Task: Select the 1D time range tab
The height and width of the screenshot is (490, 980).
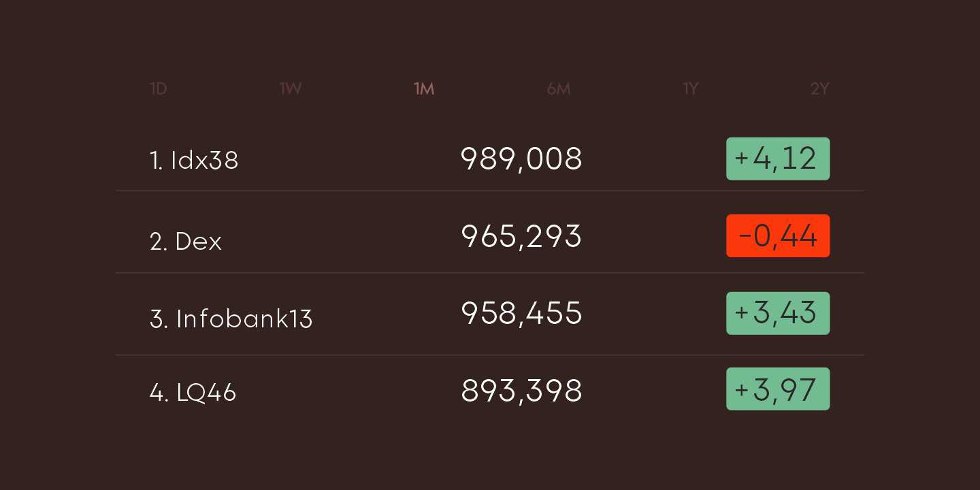Action: (159, 89)
